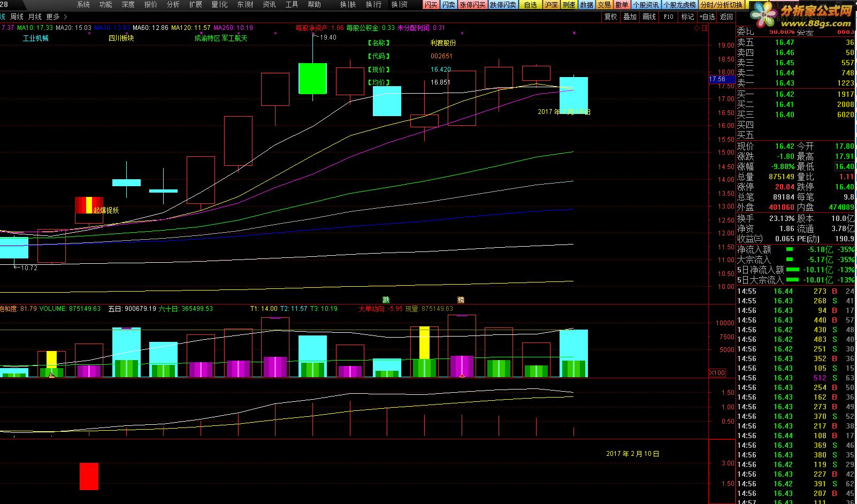Screen dimensions: 857x504
Task: Click 换肤 to change skin
Action: coord(348,4)
